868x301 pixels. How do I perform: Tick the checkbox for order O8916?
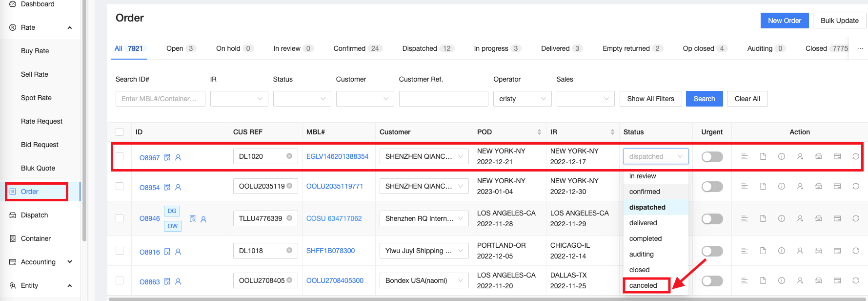tap(120, 251)
